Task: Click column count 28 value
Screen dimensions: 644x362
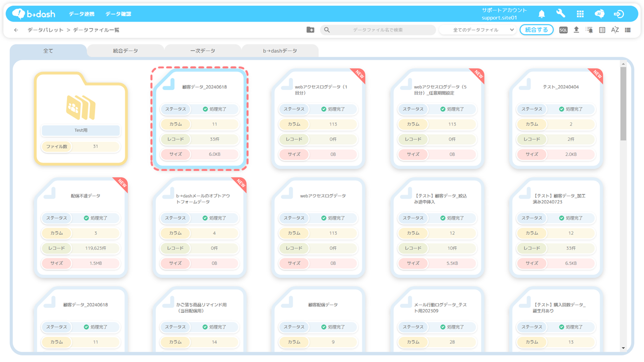Action: coord(452,342)
